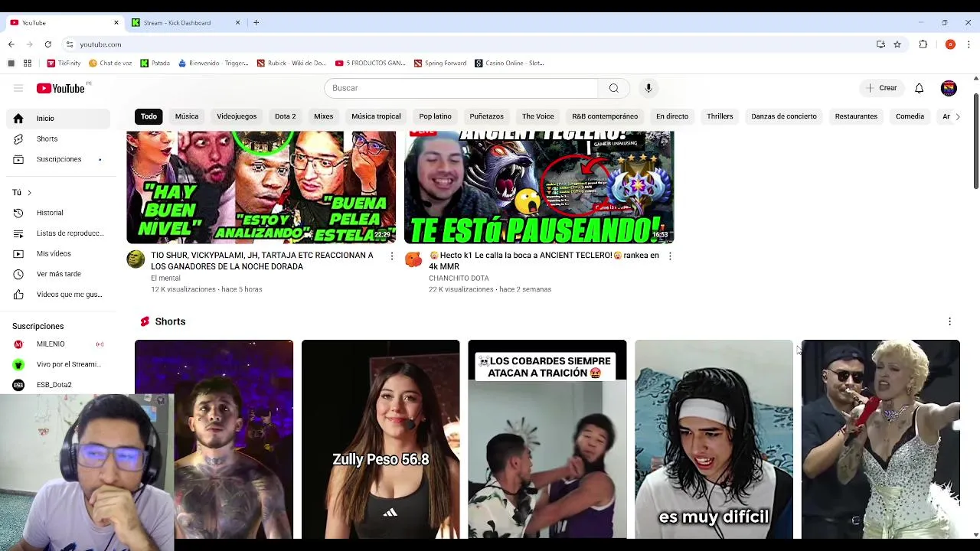Reload the page

[x=47, y=44]
